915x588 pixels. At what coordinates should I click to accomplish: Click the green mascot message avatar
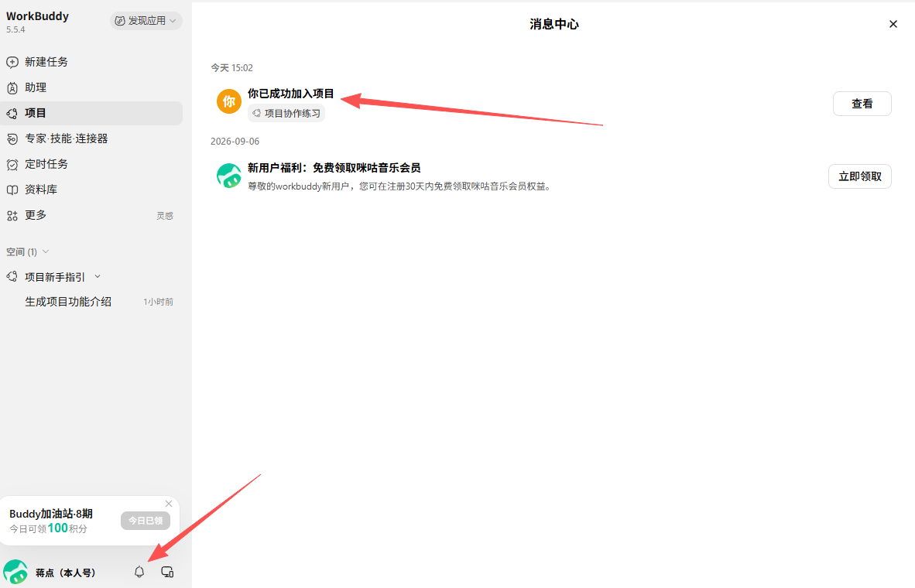229,176
